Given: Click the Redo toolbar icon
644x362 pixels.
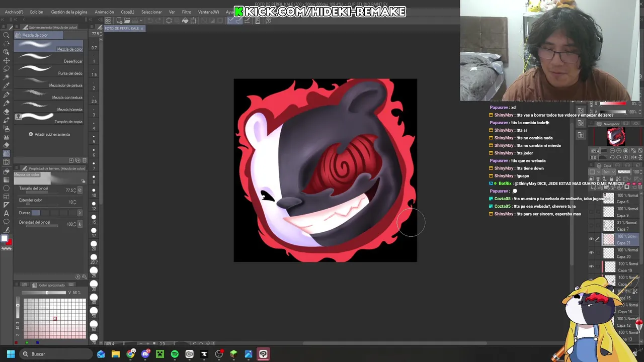Looking at the screenshot, I should (158, 21).
